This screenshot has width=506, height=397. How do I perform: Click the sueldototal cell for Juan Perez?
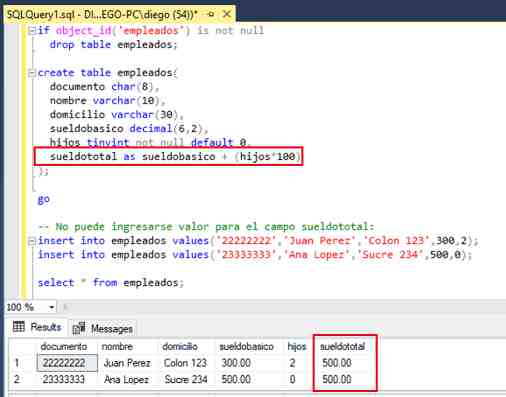pos(337,363)
